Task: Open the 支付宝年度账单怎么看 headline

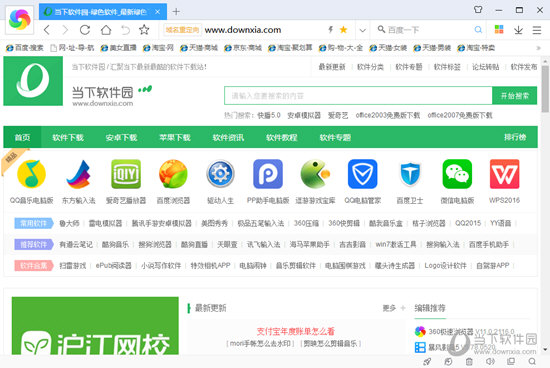Action: 296,331
